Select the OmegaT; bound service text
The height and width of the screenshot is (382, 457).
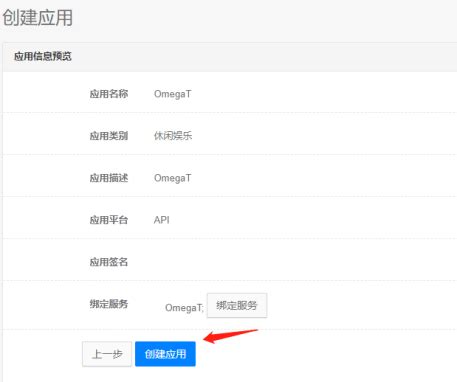(x=184, y=307)
